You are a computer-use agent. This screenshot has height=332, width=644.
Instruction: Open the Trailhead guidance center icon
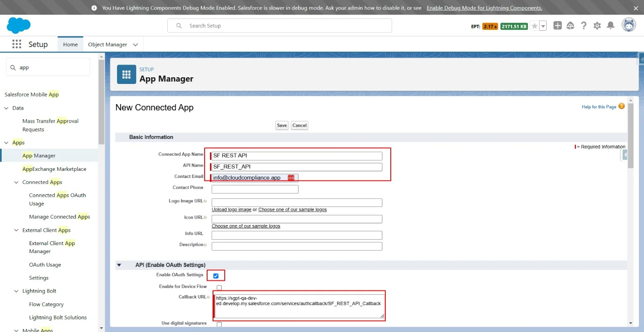tap(570, 26)
